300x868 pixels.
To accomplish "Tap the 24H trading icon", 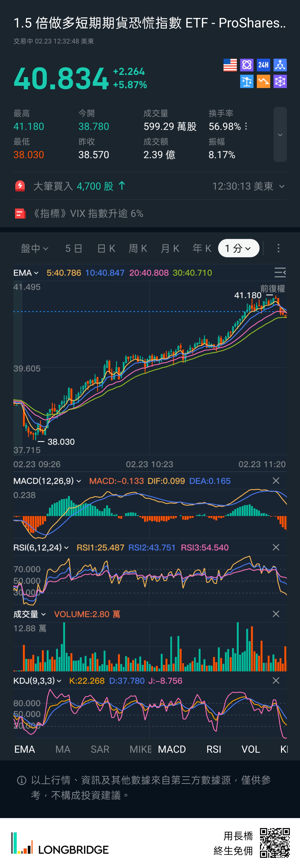I will coord(263,65).
